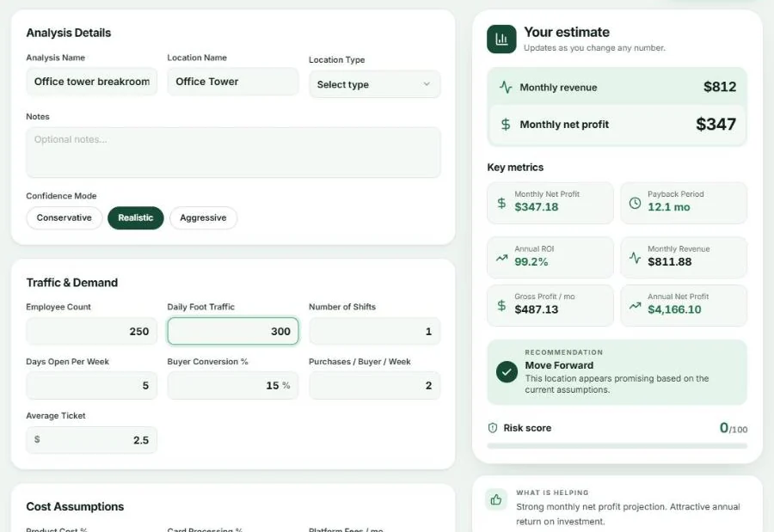Click the What Is Helping label
The height and width of the screenshot is (532, 774).
point(552,492)
